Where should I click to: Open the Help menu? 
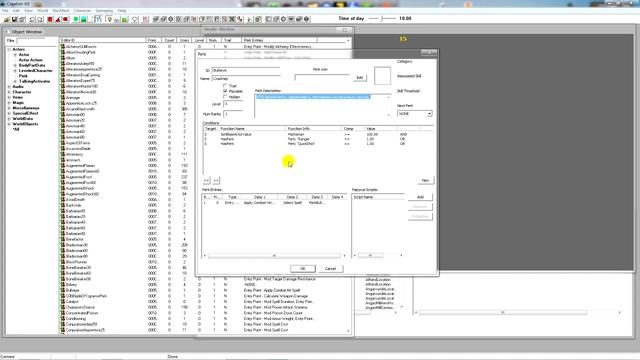tap(122, 11)
